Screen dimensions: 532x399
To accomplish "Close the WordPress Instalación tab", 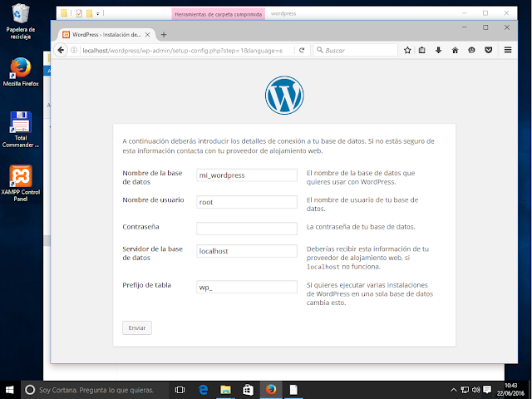I will click(x=148, y=35).
